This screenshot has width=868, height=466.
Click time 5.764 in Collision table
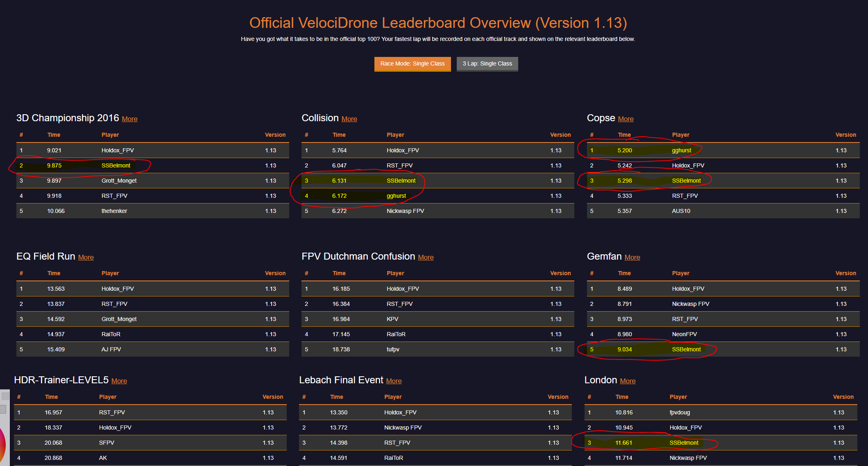click(340, 150)
